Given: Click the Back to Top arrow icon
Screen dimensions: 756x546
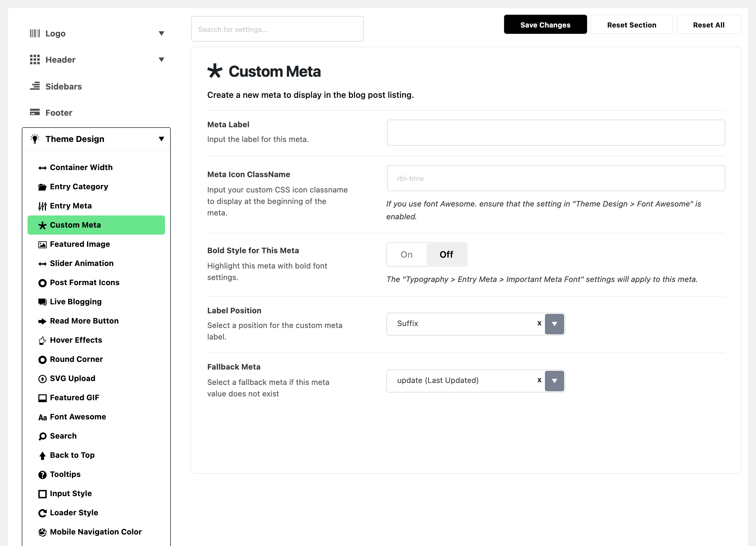Looking at the screenshot, I should (x=42, y=456).
